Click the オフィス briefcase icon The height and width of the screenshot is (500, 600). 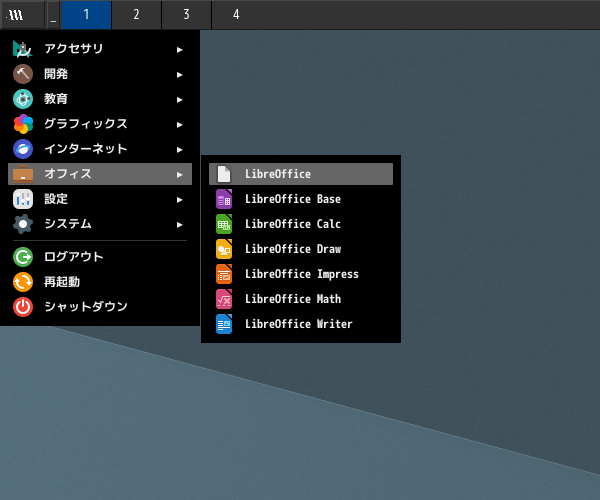[23, 174]
